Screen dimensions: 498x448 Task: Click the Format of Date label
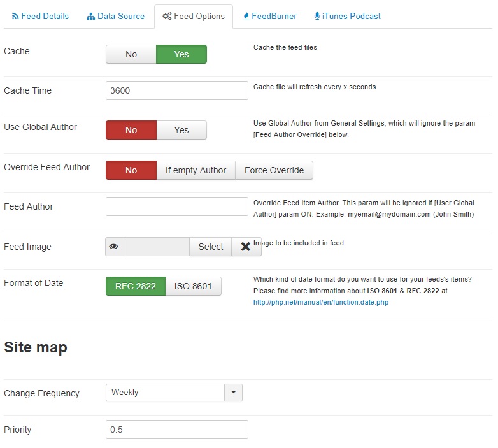(33, 283)
